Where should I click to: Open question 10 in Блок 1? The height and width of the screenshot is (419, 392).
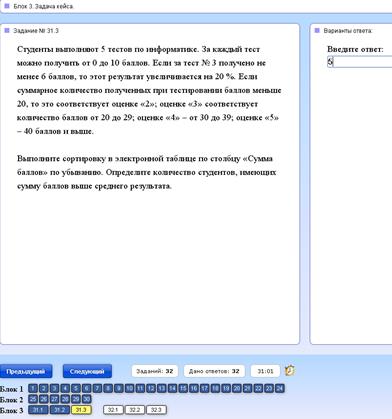129,388
